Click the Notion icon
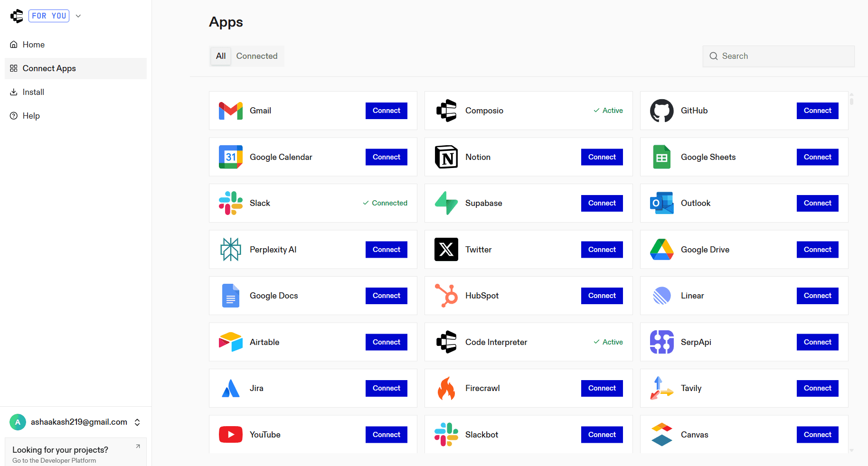 pos(446,157)
